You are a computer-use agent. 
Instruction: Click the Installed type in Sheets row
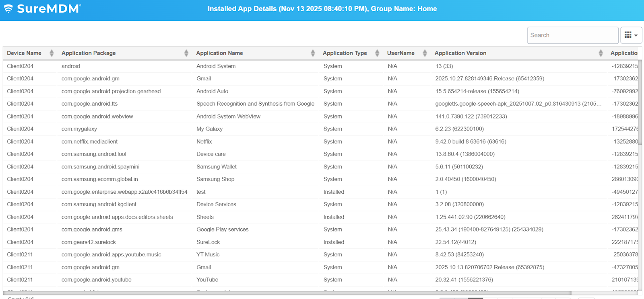[334, 217]
